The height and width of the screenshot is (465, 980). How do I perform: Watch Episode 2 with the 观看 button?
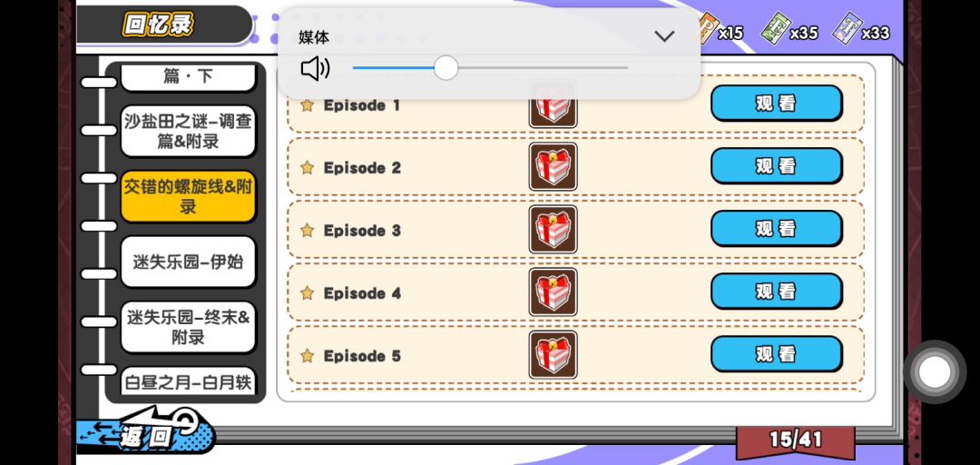coord(776,166)
